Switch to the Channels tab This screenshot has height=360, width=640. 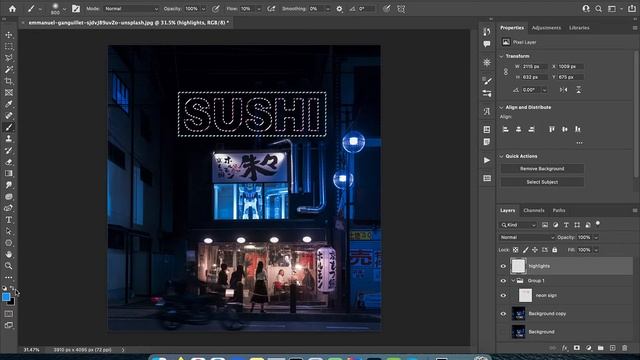coord(534,211)
